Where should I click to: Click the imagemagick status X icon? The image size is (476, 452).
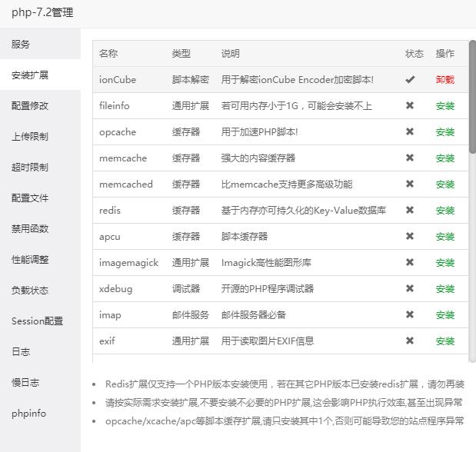pos(410,262)
